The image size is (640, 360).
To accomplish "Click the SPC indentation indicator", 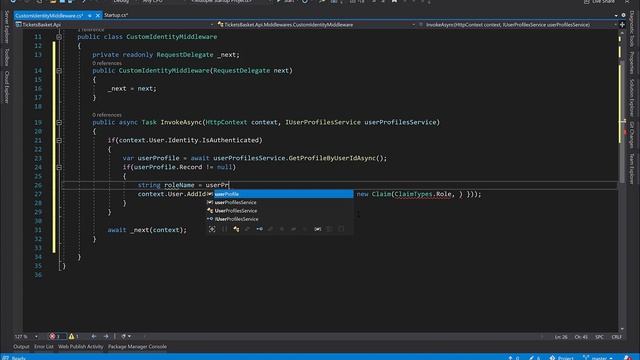I will point(599,337).
